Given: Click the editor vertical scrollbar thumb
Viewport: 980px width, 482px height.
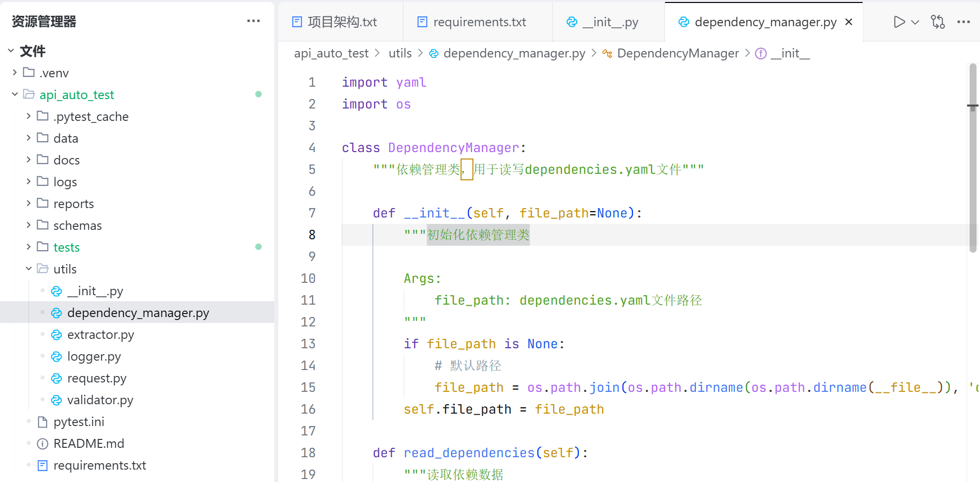Looking at the screenshot, I should (973, 158).
